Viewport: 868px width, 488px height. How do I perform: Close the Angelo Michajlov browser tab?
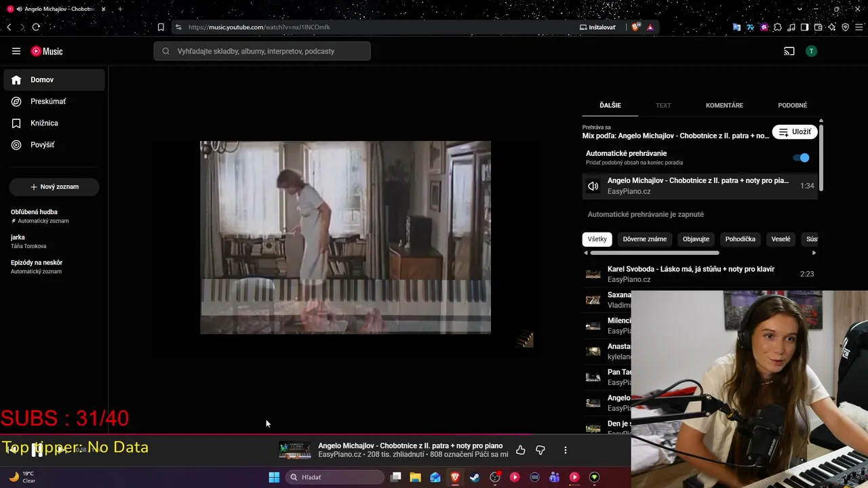[104, 9]
